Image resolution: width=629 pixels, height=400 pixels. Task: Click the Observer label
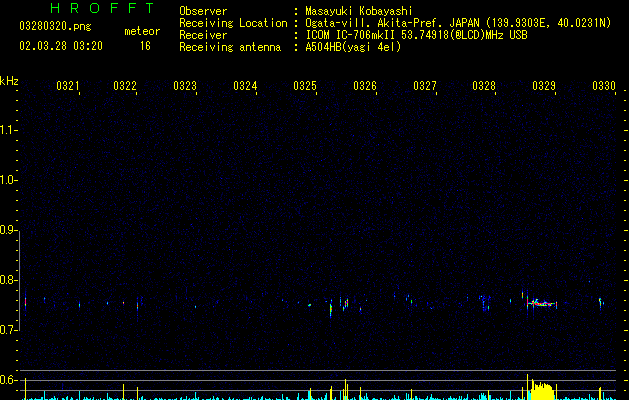[x=203, y=11]
